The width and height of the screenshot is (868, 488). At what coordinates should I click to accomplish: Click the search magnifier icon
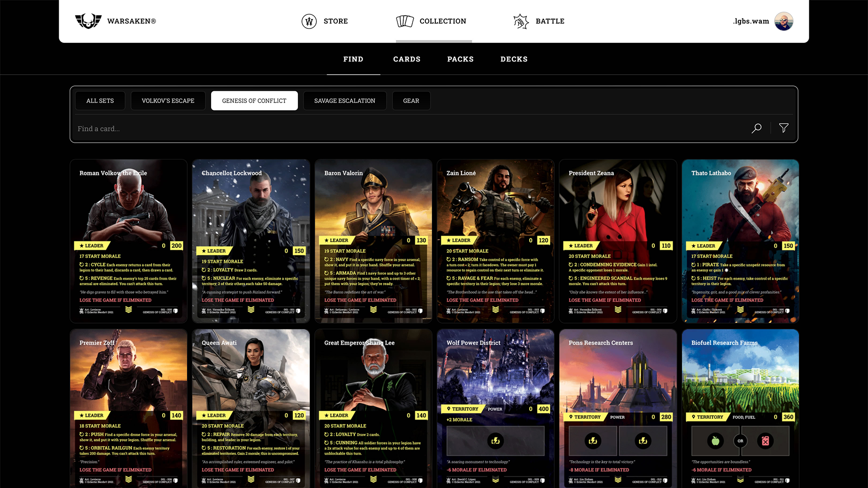(x=756, y=128)
